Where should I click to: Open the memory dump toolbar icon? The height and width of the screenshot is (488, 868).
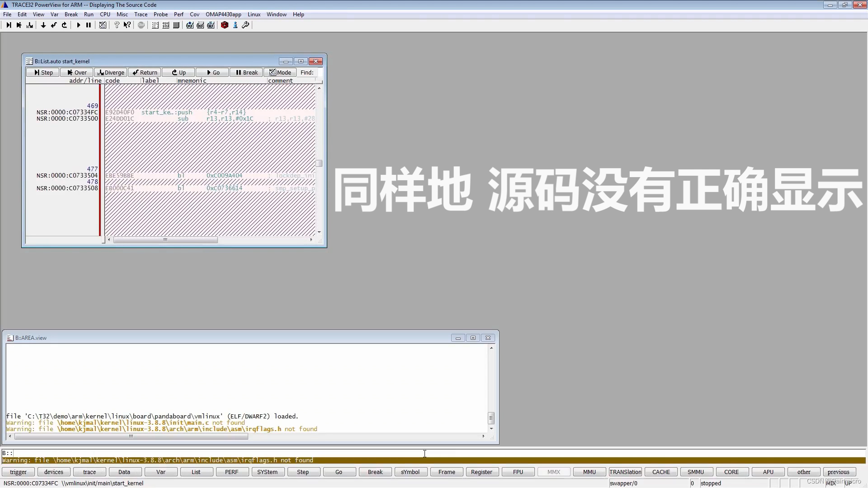(166, 25)
